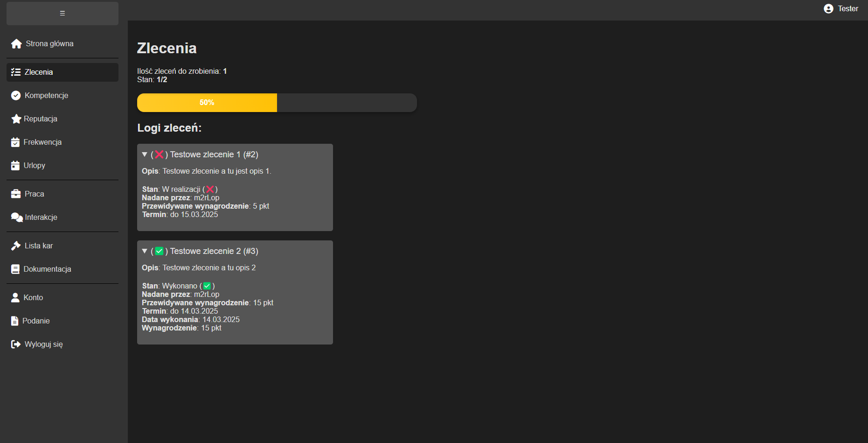This screenshot has height=443, width=868.
Task: Click the briefcase icon for Praca
Action: coord(16,194)
